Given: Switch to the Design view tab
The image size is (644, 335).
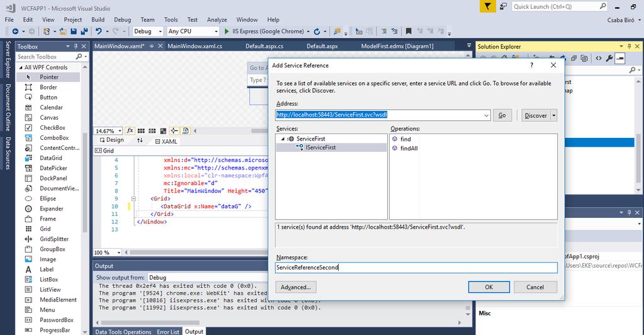Looking at the screenshot, I should [111, 140].
